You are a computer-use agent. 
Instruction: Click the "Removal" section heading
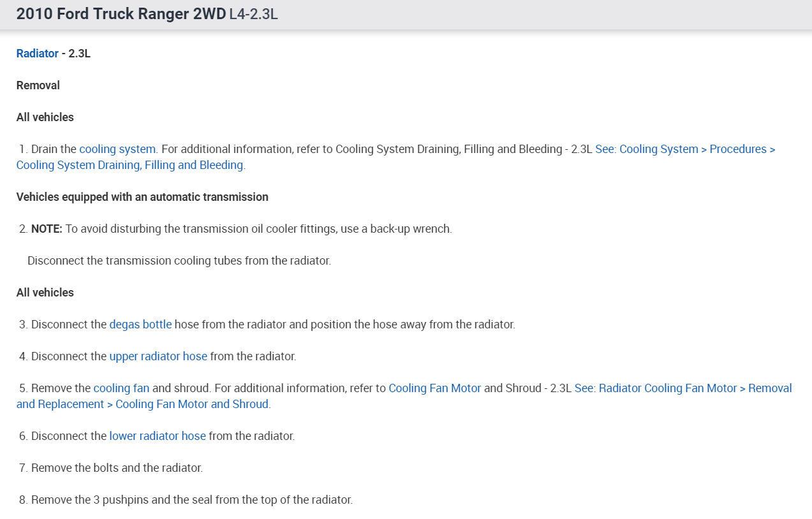[x=38, y=85]
